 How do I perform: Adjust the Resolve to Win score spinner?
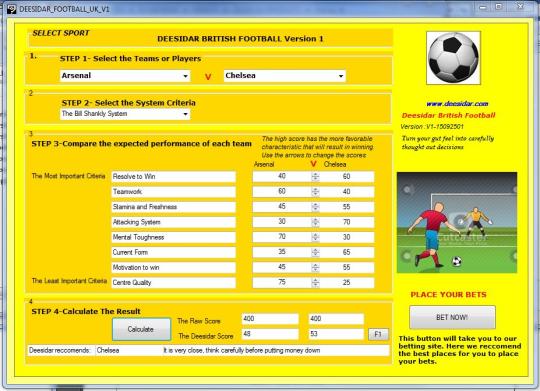coord(315,177)
